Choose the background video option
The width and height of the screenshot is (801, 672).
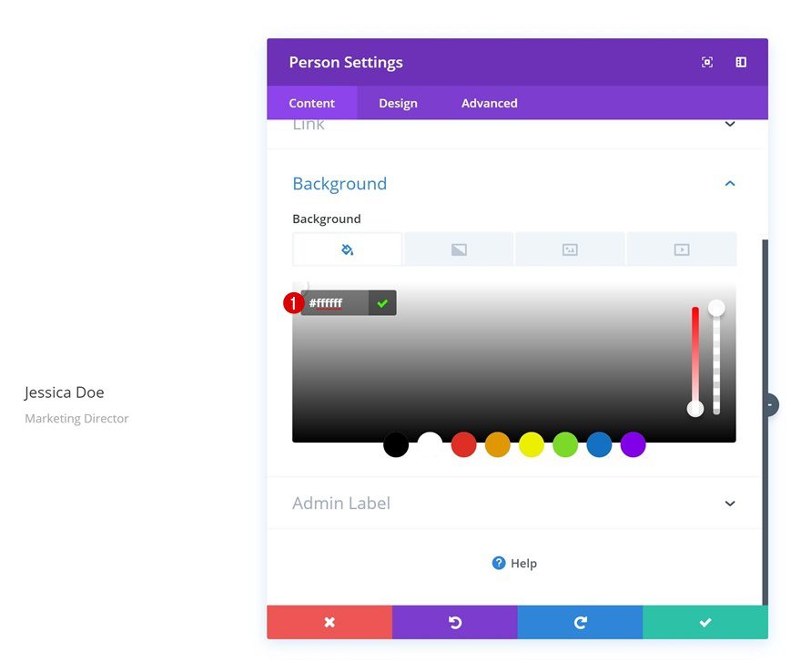(682, 249)
